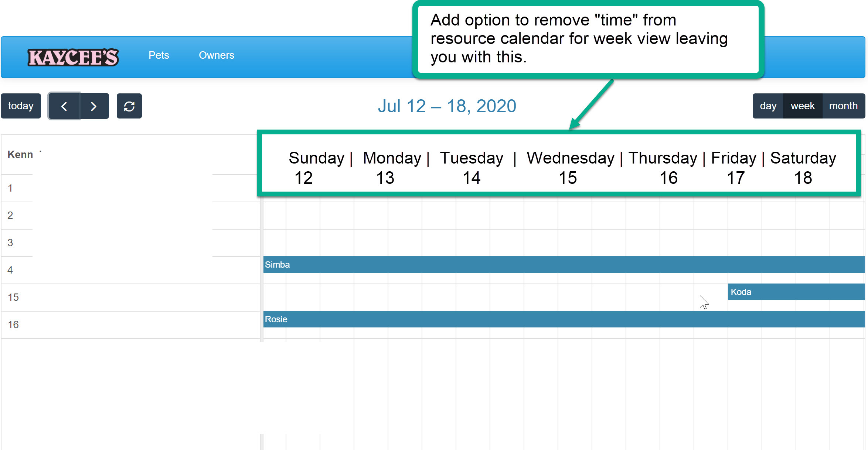Open the Pets menu item
This screenshot has width=868, height=450.
[159, 55]
